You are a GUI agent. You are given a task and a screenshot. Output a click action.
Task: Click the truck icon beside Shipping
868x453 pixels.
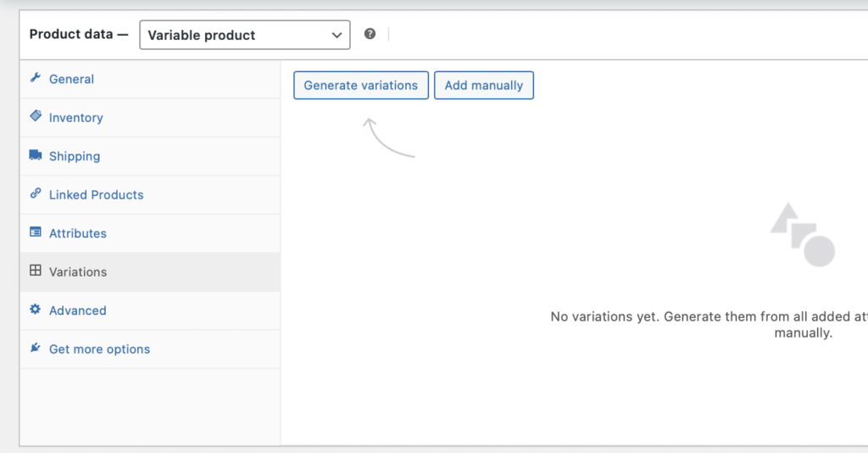(x=35, y=155)
